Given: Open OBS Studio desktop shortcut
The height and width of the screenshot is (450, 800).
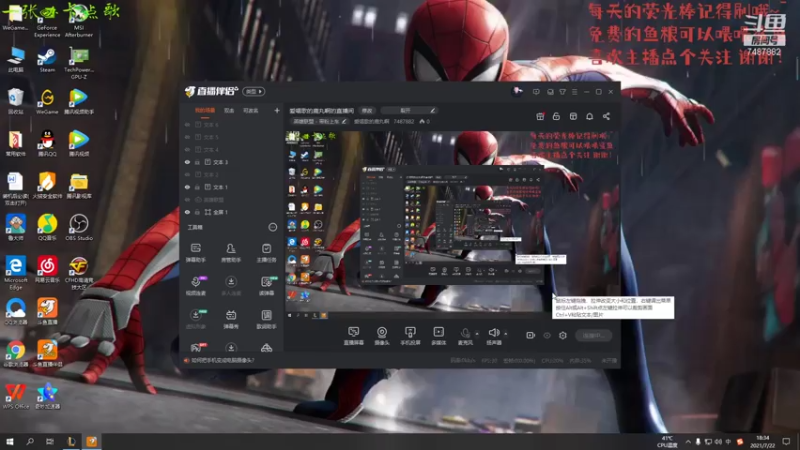Looking at the screenshot, I should click(x=79, y=228).
